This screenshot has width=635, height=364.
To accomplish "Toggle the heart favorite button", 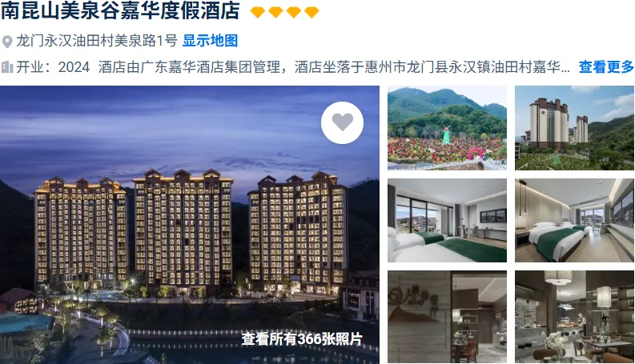I will (x=342, y=122).
